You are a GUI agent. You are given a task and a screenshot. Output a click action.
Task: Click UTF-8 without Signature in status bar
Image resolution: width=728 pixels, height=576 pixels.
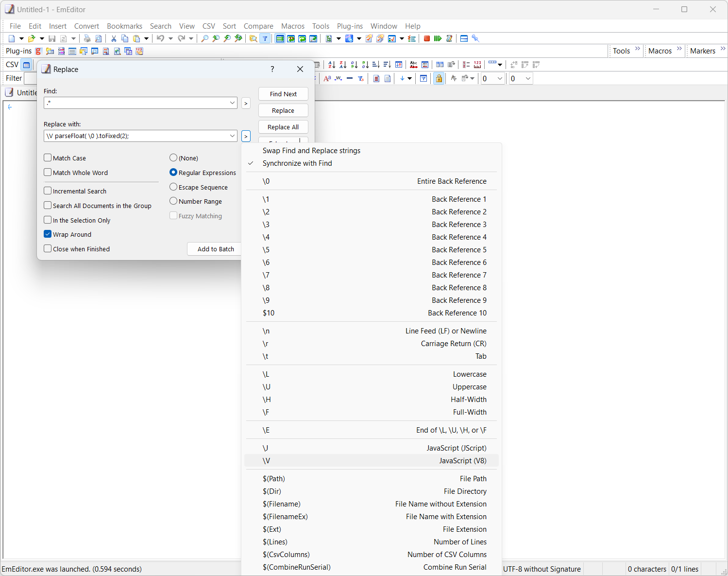click(542, 569)
